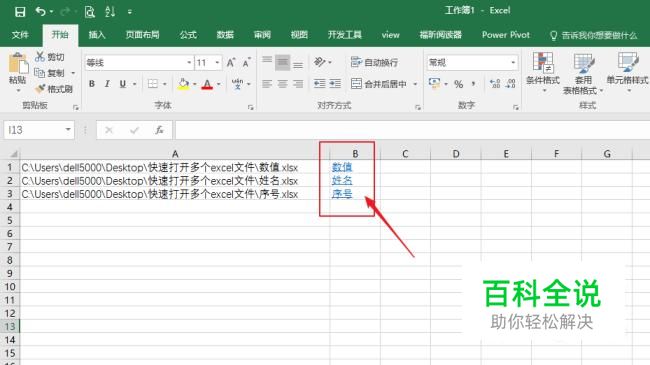Toggle italic formatting
Viewport: 650px width, 365px height.
[x=107, y=84]
